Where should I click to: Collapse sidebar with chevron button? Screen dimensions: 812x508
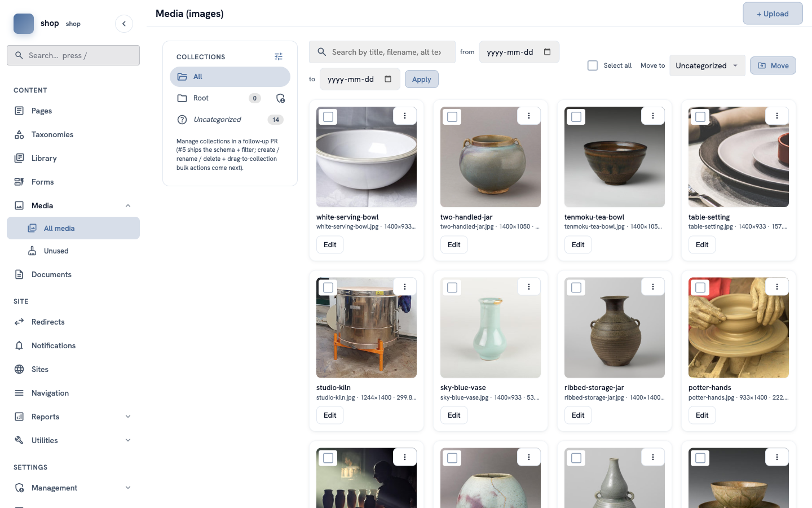tap(124, 24)
